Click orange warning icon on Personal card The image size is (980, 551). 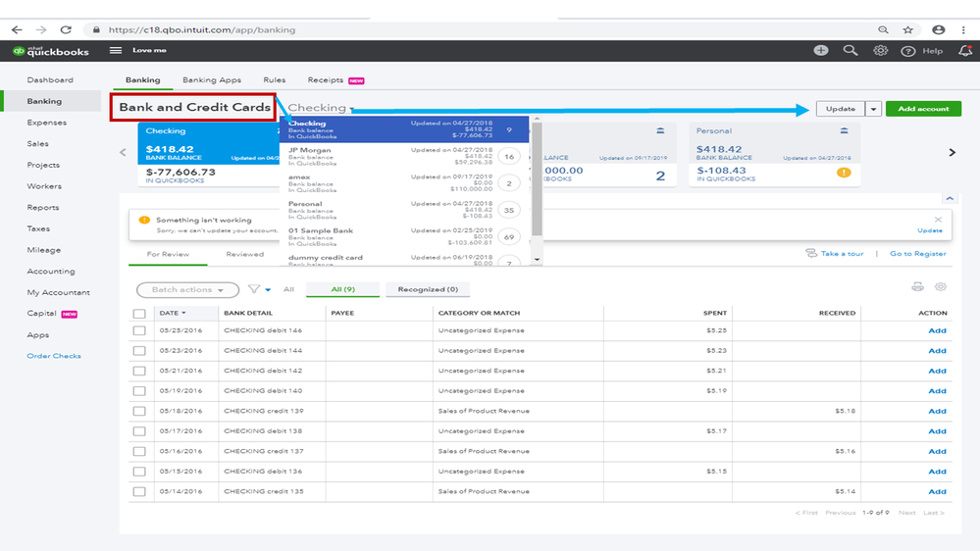(x=844, y=173)
